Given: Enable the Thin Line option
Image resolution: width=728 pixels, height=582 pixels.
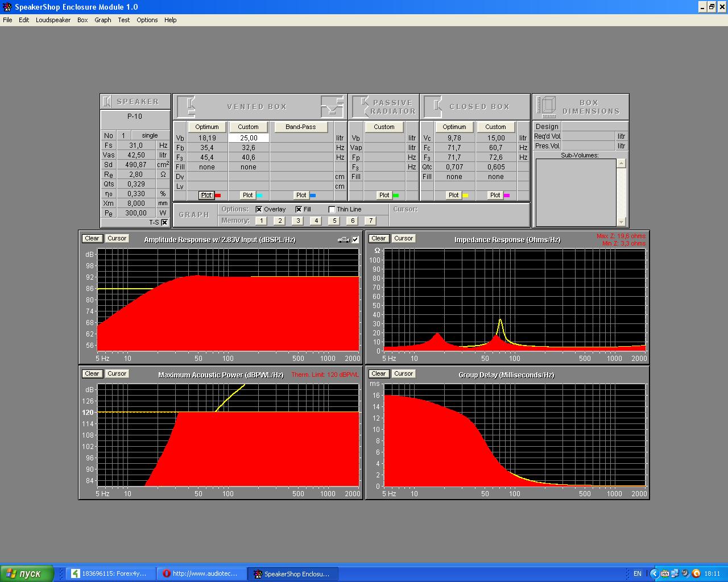Looking at the screenshot, I should pyautogui.click(x=332, y=209).
